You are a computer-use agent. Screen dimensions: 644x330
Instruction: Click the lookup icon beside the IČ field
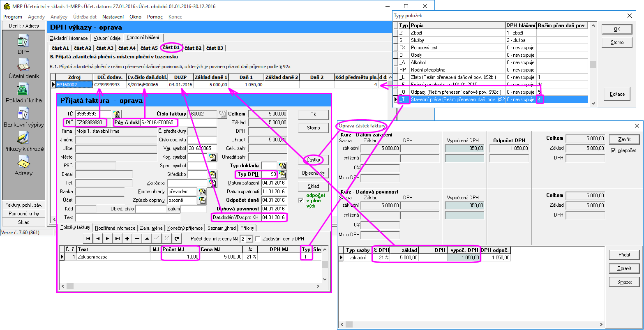tap(117, 114)
